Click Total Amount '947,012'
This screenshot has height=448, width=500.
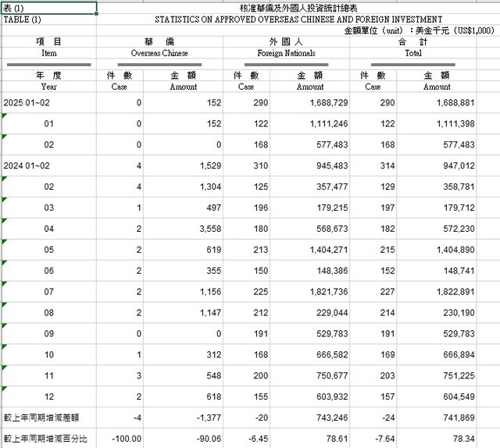(437, 165)
